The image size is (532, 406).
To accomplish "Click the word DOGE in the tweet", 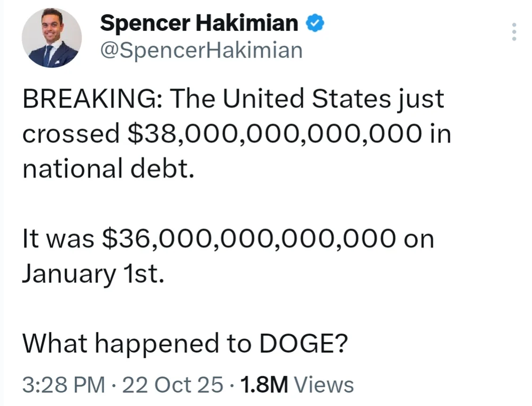I will pyautogui.click(x=303, y=344).
